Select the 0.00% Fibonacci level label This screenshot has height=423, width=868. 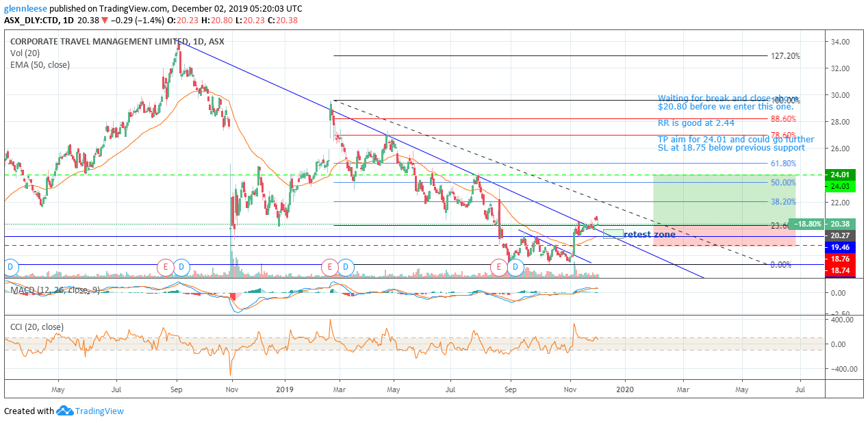point(780,264)
